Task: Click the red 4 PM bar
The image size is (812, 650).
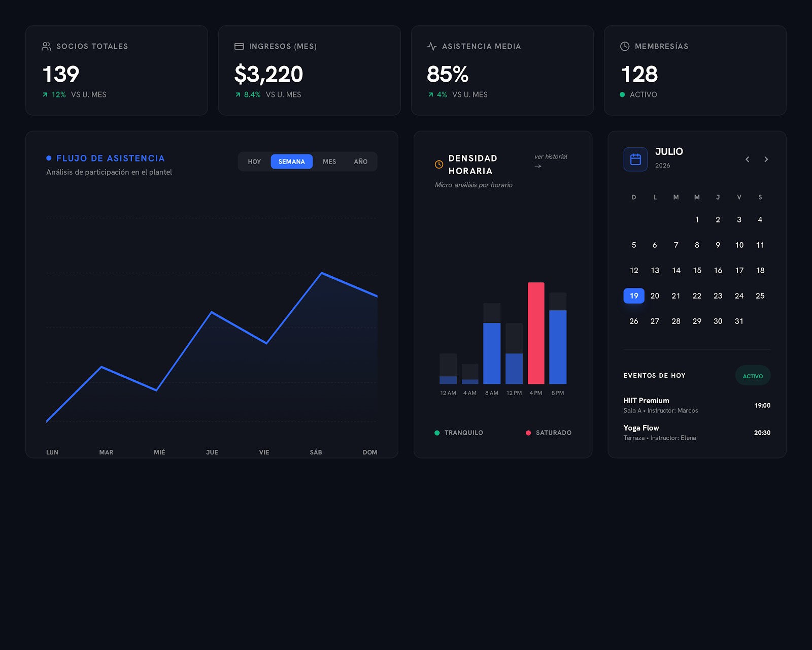Action: tap(536, 333)
